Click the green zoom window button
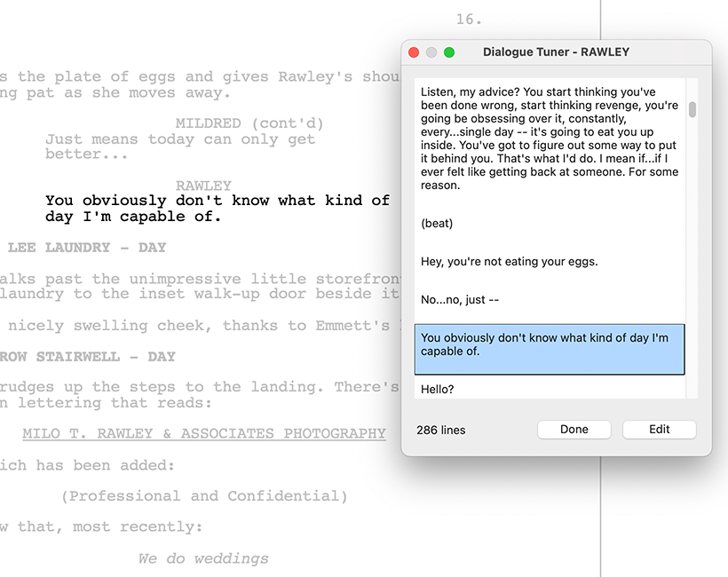The image size is (728, 577). [449, 52]
